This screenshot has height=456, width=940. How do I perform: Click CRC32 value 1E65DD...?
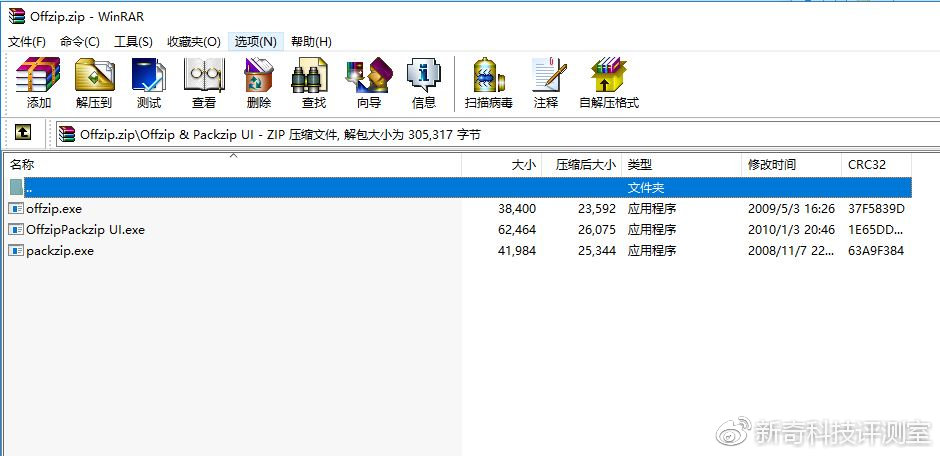[876, 229]
